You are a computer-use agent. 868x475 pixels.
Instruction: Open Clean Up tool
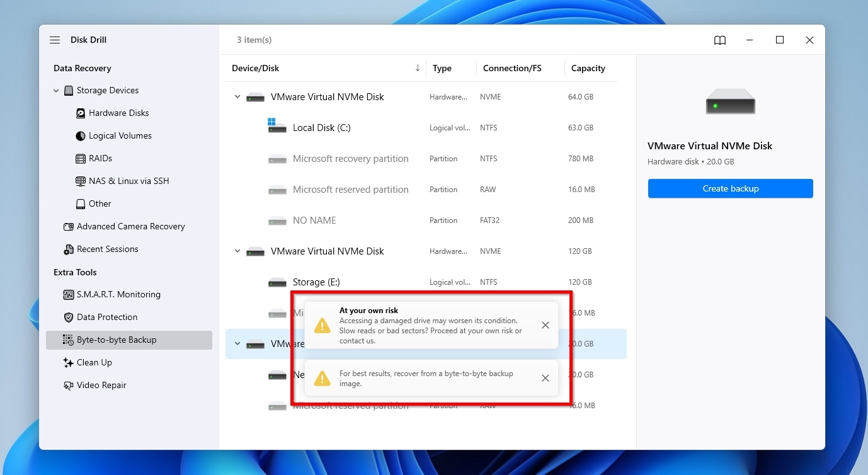[x=94, y=362]
